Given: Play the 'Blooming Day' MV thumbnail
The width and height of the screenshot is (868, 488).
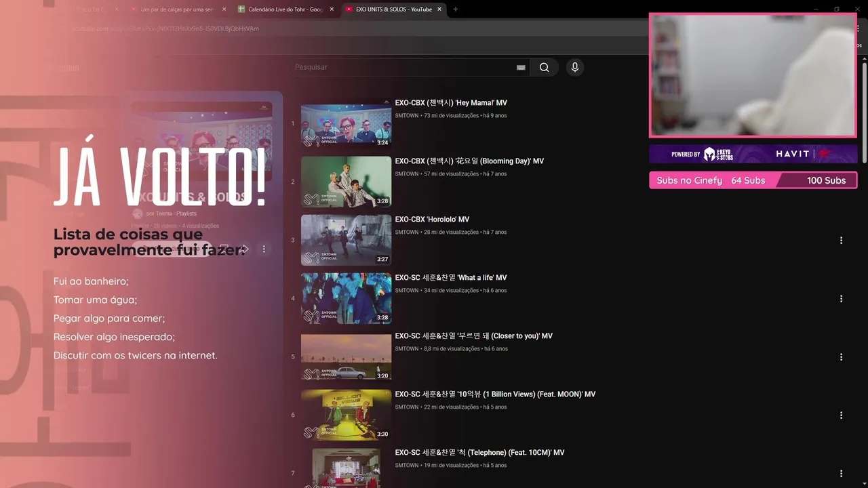Looking at the screenshot, I should click(346, 182).
